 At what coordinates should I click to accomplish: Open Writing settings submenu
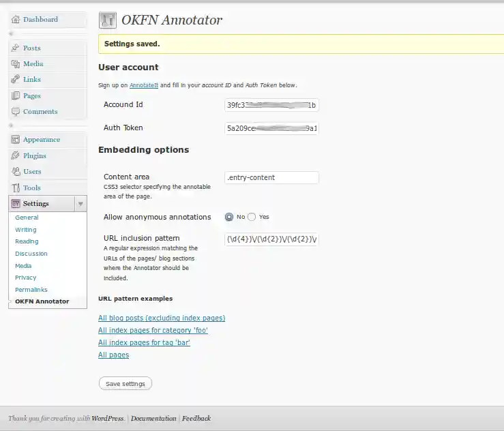tap(26, 230)
